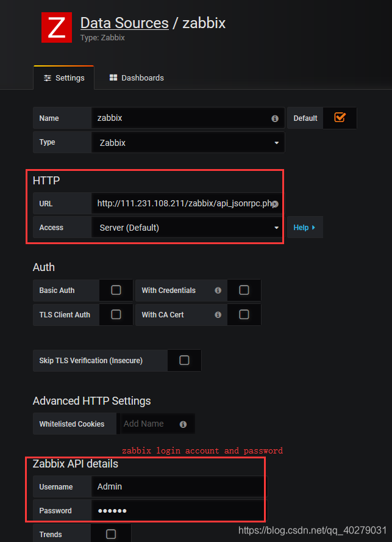Enable the TLS Client Auth checkbox
Screen dimensions: 392x542
click(x=116, y=314)
